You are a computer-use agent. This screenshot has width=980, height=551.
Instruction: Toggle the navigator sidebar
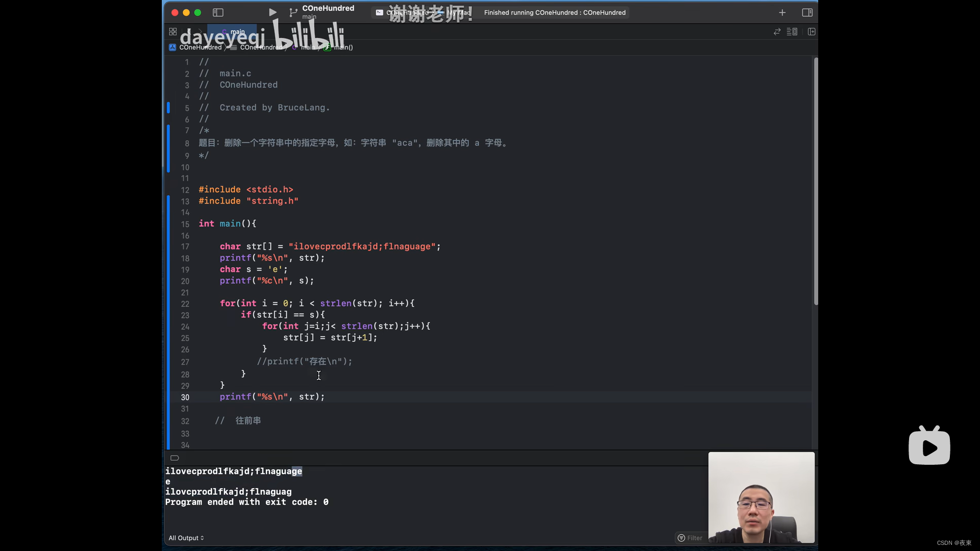coord(218,12)
